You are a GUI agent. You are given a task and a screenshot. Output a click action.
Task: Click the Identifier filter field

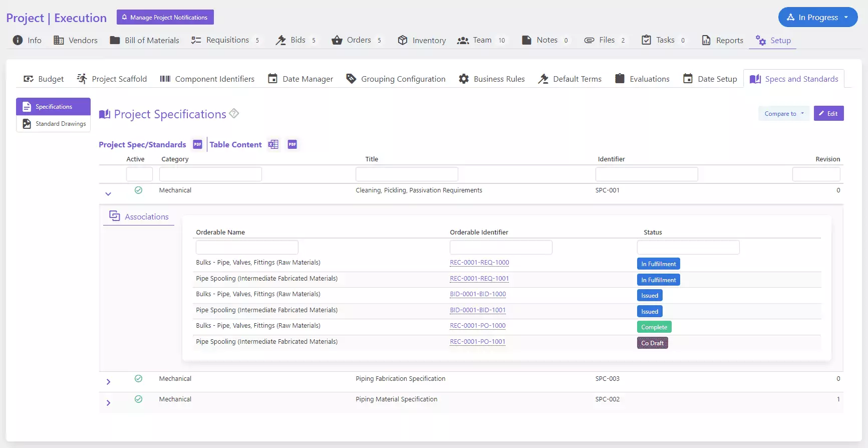pos(647,174)
